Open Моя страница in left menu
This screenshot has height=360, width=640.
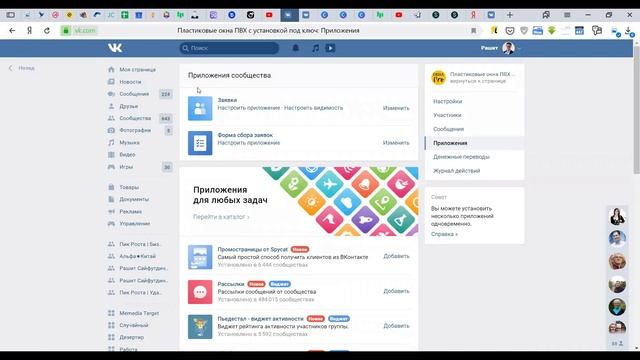click(138, 70)
